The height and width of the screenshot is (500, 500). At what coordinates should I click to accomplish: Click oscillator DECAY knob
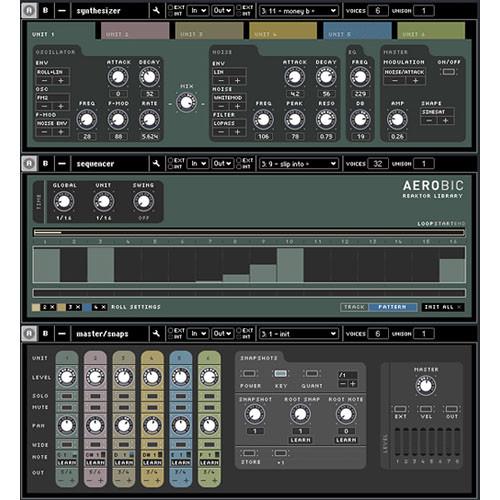click(149, 77)
